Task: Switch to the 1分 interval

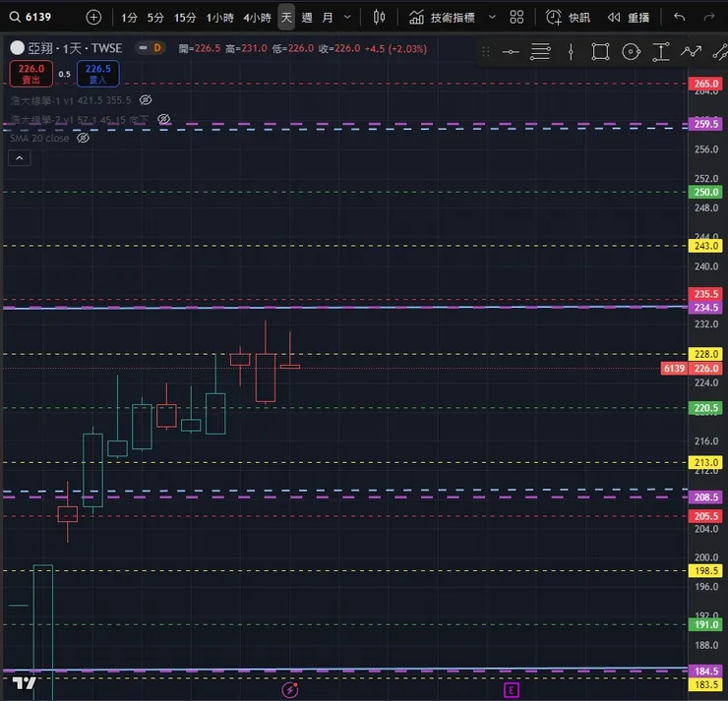Action: coord(130,18)
